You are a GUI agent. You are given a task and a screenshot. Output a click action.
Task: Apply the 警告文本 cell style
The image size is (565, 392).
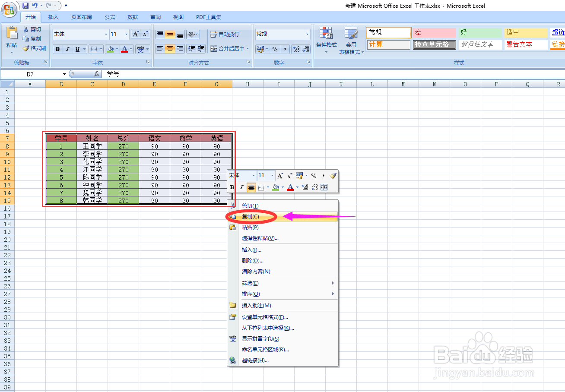(526, 44)
